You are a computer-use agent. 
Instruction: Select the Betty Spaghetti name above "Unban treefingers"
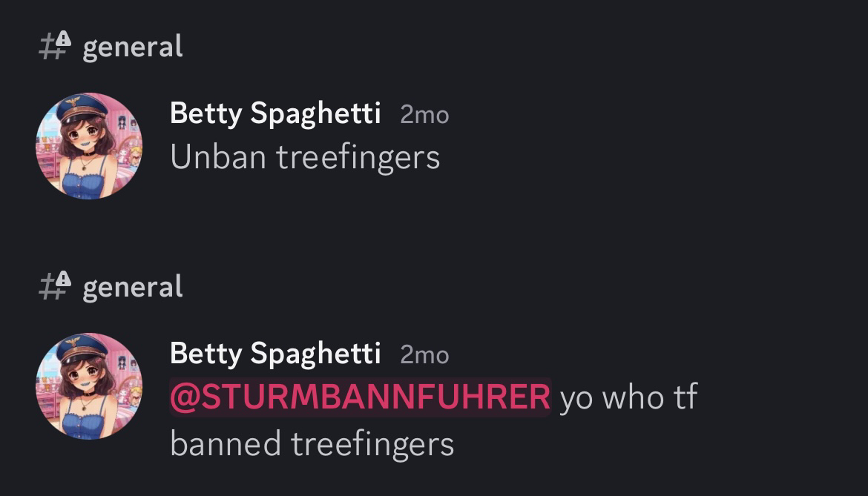(275, 114)
